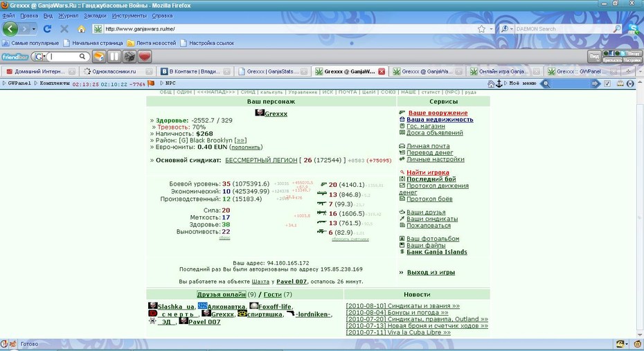This screenshot has height=351, width=644.
Task: Click the arrow go button in GWPanel search
Action: point(595,84)
